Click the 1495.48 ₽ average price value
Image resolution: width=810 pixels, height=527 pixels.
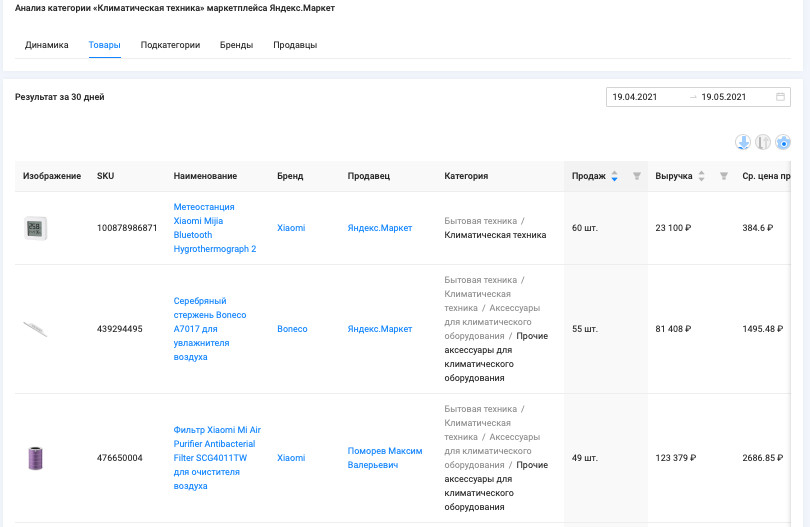point(762,329)
